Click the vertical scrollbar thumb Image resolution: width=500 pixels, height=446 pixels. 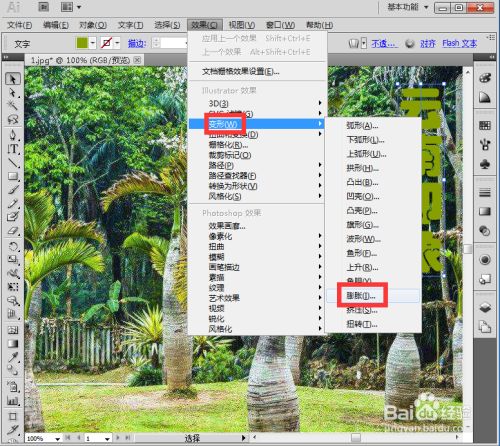[x=468, y=248]
